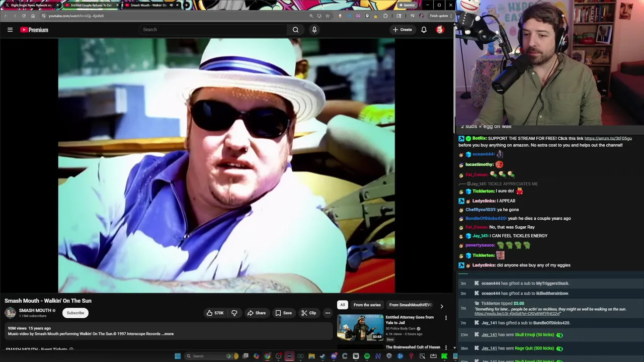Screen dimensions: 644x362
Task: Open the Create button menu
Action: (403, 30)
